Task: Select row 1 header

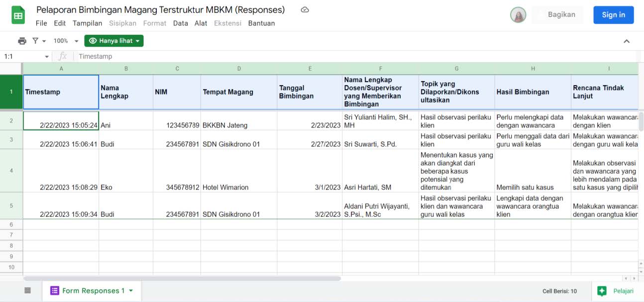Action: [x=11, y=92]
